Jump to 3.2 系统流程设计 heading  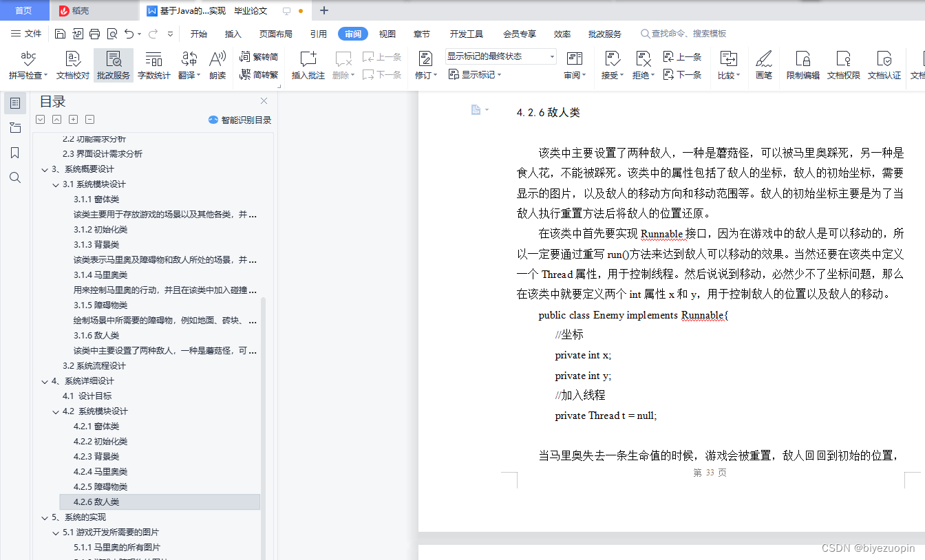pos(94,366)
